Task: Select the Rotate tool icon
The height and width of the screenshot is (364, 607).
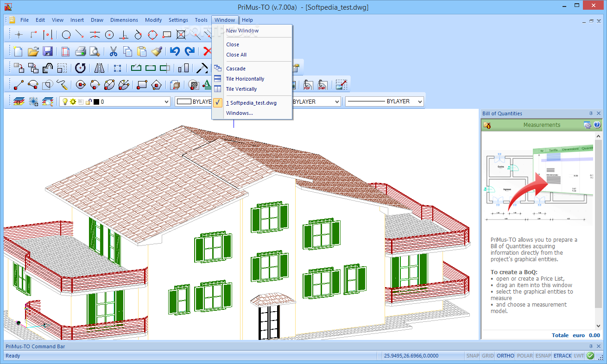Action: tap(80, 68)
